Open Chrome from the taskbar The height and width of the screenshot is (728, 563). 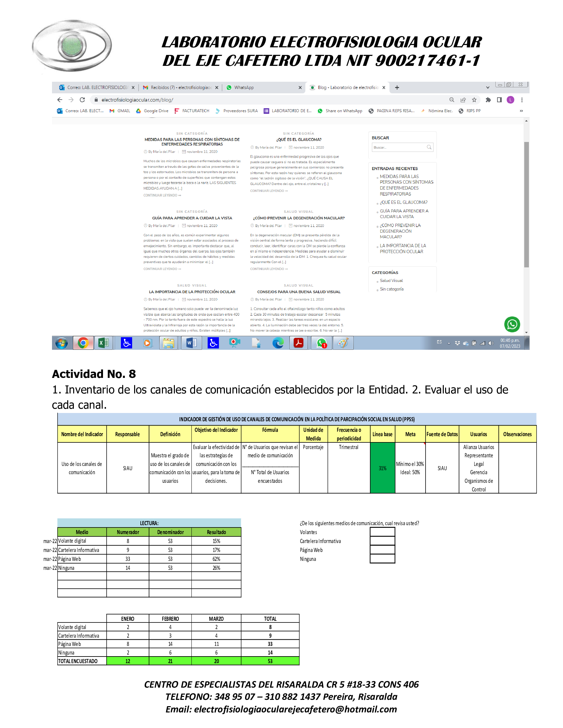pos(83,343)
